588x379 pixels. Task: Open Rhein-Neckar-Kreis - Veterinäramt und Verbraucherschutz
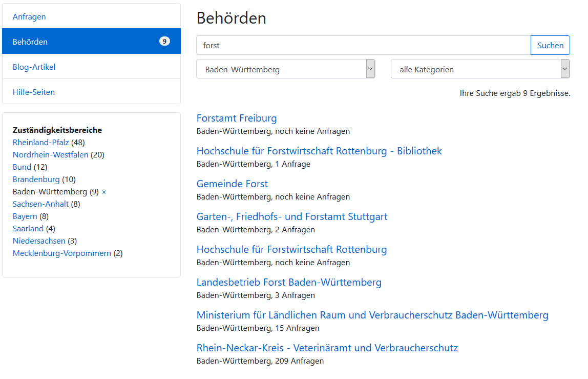click(327, 348)
